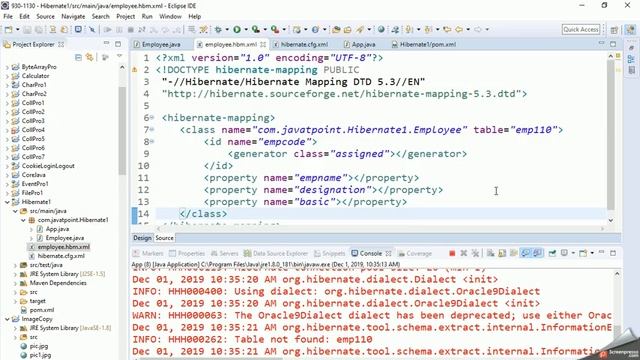Switch to the hibernate.cfg.xml tab

(300, 44)
